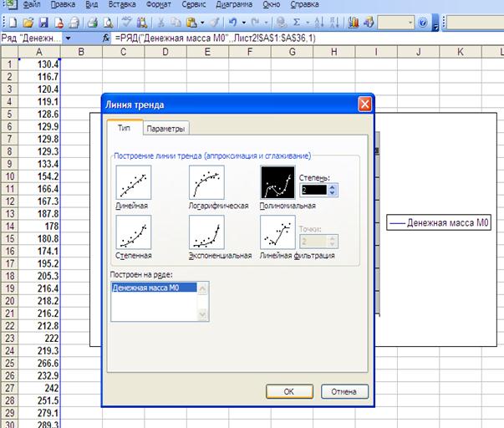The height and width of the screenshot is (428, 504).
Task: Open the Диаграмма menu
Action: tap(234, 4)
